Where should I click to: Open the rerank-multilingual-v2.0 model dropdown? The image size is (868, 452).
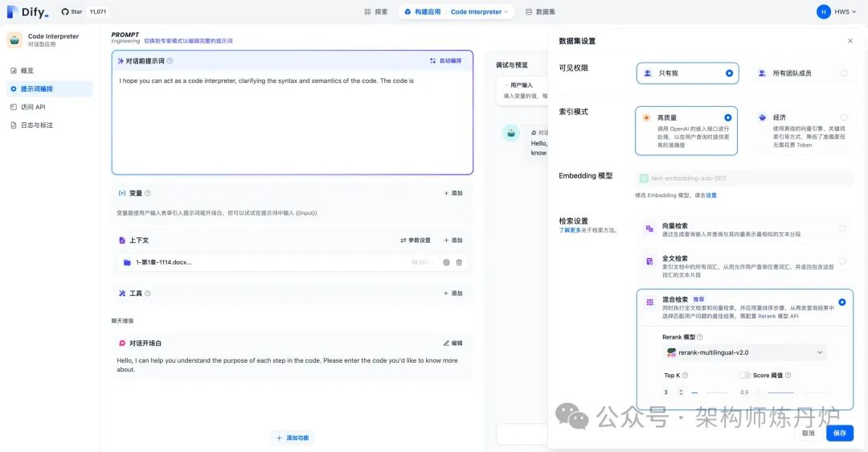click(x=744, y=352)
